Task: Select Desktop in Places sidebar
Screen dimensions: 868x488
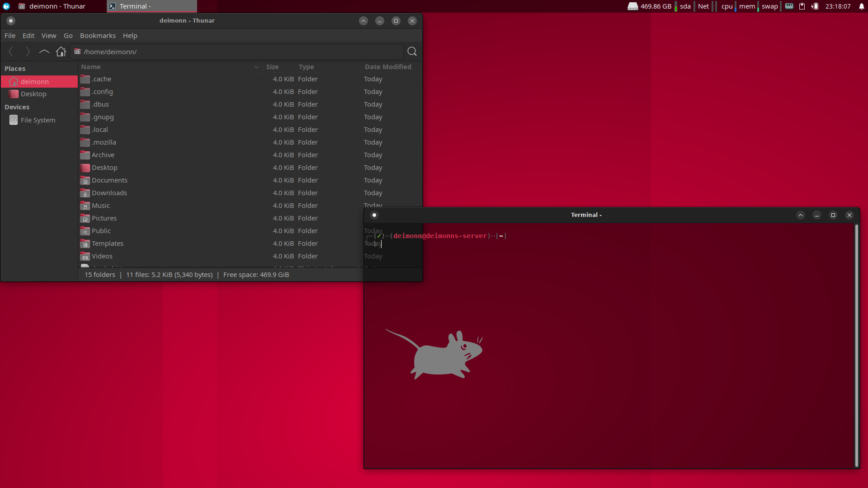Action: coord(33,94)
